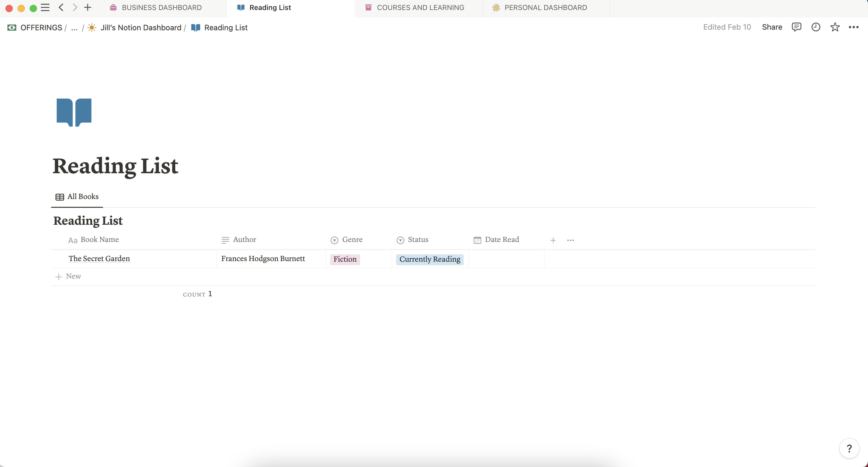Switch to BUSINESS DASHBOARD tab
This screenshot has width=868, height=467.
(161, 8)
